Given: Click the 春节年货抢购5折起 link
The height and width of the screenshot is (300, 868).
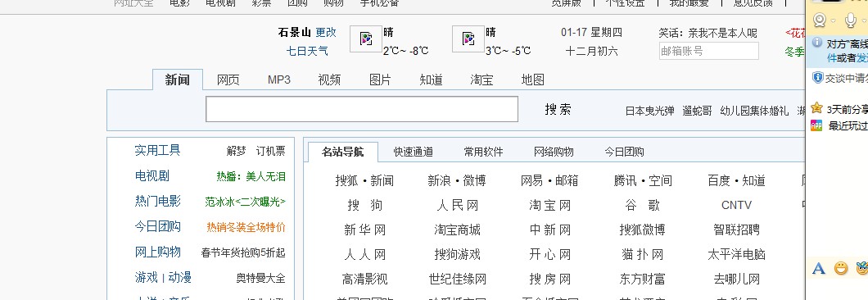Looking at the screenshot, I should [x=243, y=252].
